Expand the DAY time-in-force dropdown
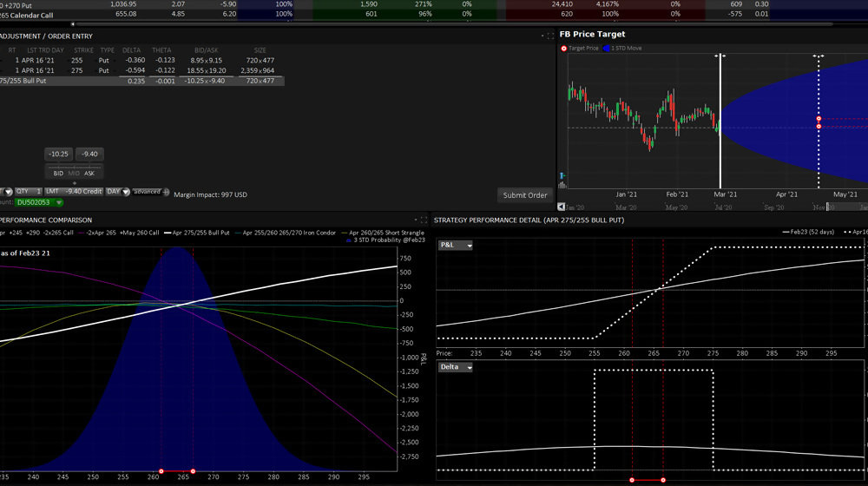 click(118, 192)
